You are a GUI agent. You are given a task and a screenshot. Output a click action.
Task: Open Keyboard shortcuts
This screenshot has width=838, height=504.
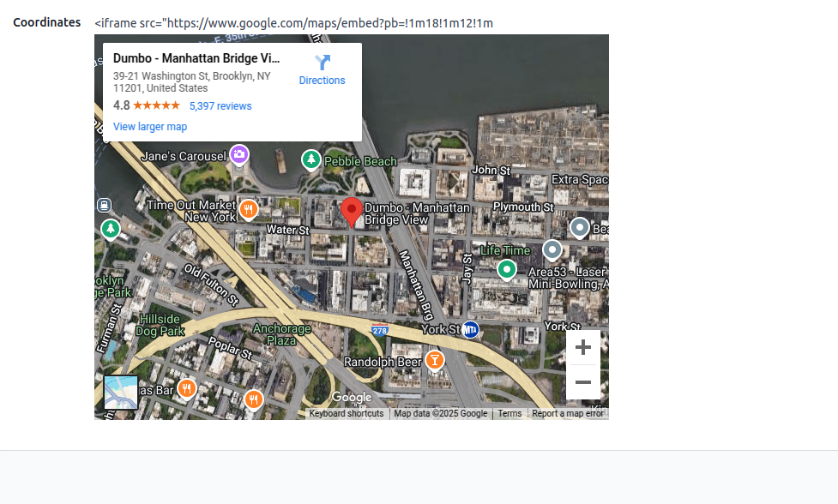click(x=347, y=413)
